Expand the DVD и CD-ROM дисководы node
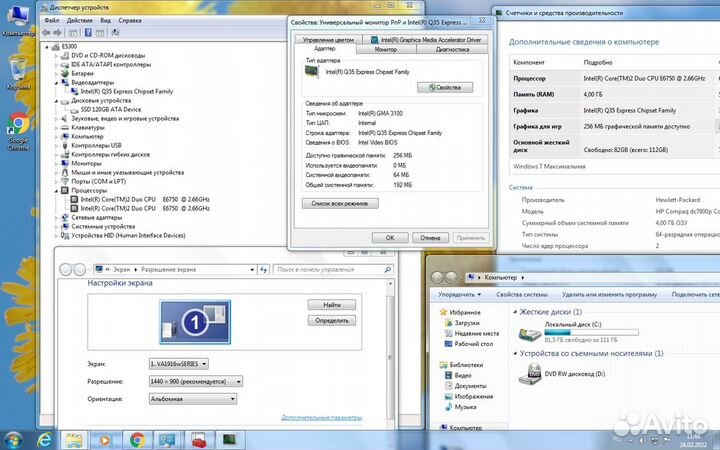Screen dimensions: 720x450 coord(56,56)
